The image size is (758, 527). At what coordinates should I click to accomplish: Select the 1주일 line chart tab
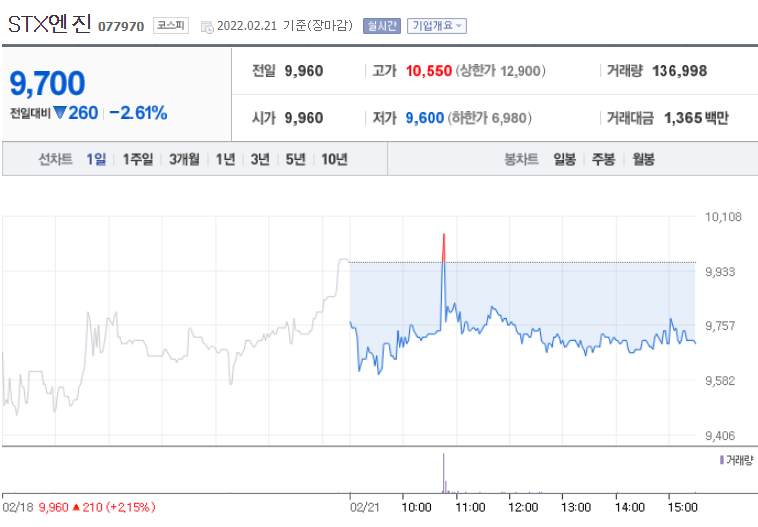click(138, 159)
